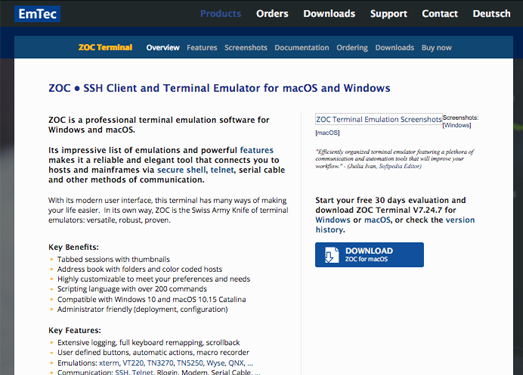Open the Contact page
523x375 pixels.
pos(440,14)
